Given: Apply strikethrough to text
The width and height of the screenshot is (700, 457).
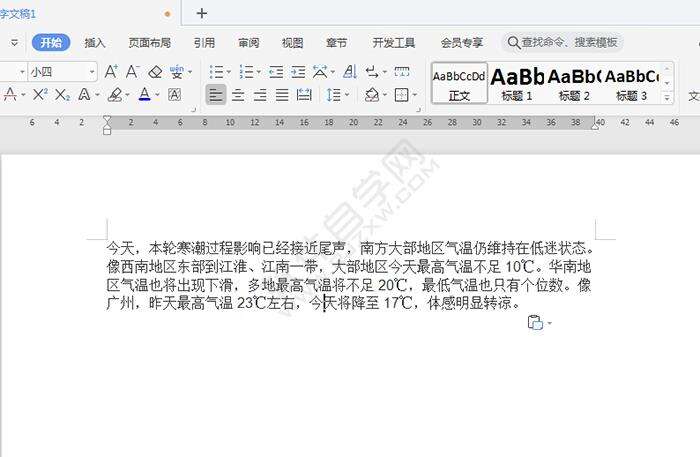Looking at the screenshot, I should click(10, 94).
